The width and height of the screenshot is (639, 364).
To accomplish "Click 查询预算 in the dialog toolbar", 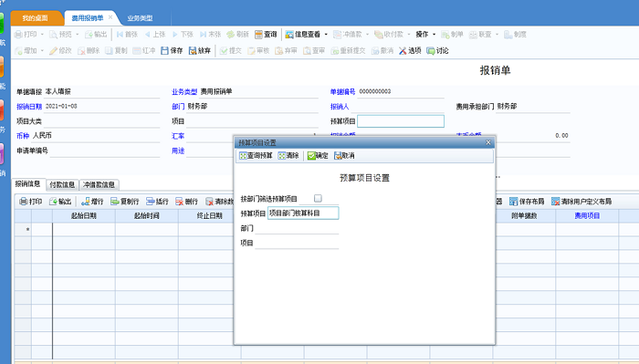I will click(x=256, y=155).
